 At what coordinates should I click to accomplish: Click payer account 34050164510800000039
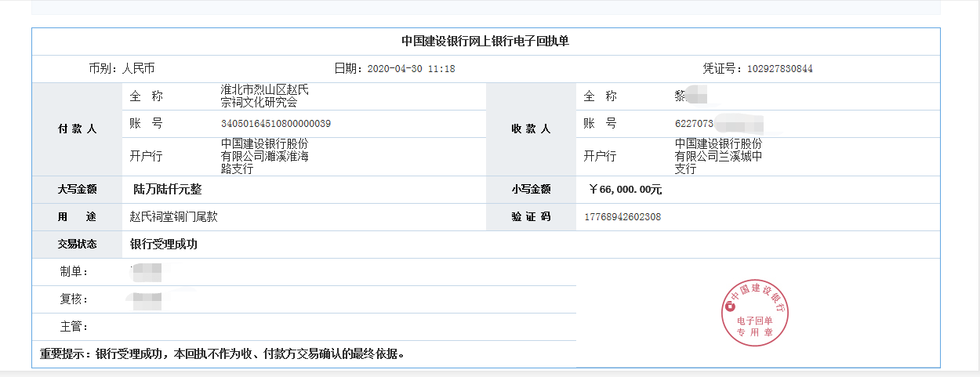275,124
